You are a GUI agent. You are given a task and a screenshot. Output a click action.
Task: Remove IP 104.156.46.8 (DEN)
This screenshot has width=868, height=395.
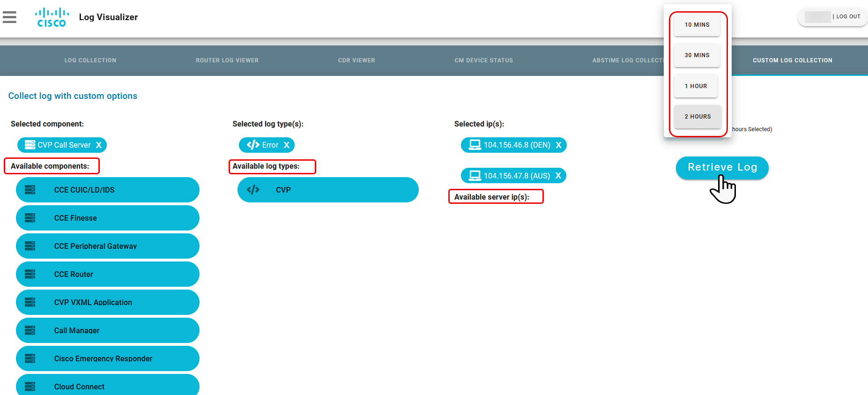coord(558,145)
